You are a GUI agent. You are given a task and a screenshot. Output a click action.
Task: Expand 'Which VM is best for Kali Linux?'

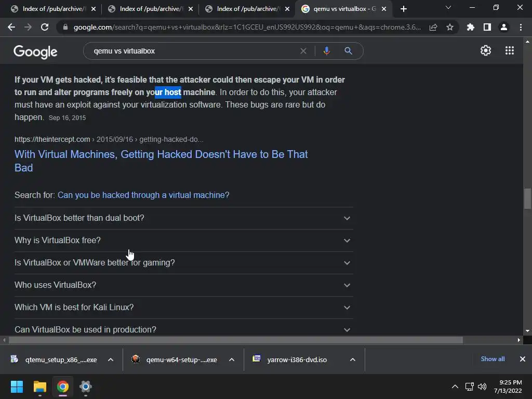coord(183,308)
